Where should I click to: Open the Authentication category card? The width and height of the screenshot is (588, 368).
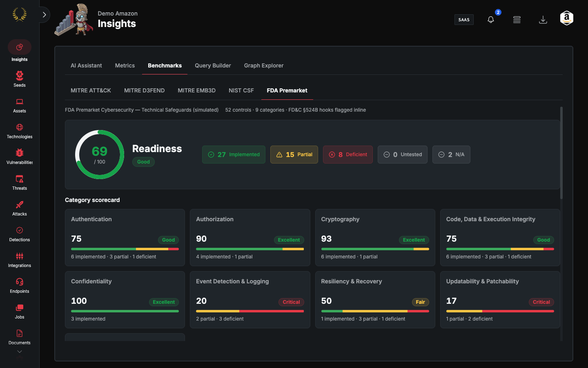(125, 238)
